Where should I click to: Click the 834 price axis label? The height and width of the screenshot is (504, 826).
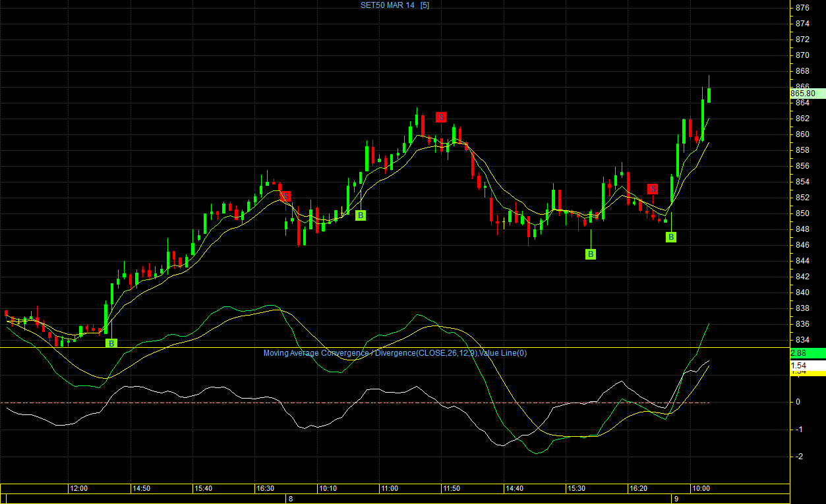[x=803, y=340]
